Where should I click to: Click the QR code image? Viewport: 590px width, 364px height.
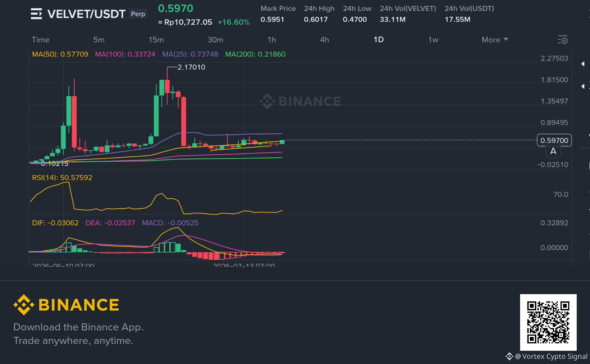coord(548,322)
